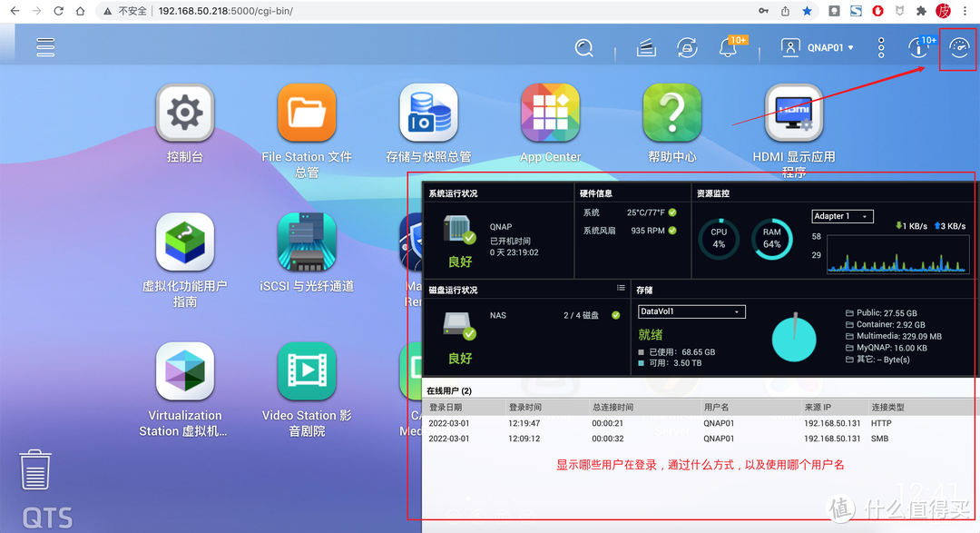The height and width of the screenshot is (533, 980).
Task: Select MyQNAP: 16.00 KB folder entry
Action: (x=886, y=348)
